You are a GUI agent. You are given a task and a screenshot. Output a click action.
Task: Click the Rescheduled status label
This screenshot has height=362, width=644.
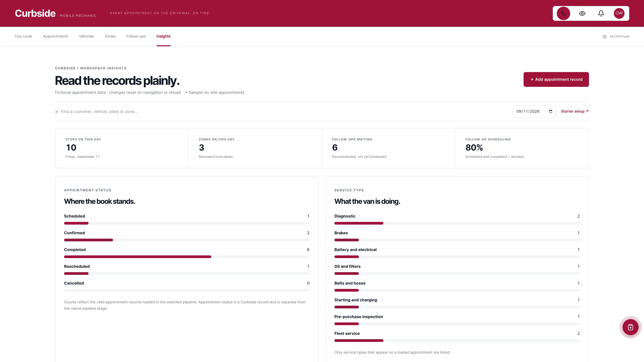point(77,266)
